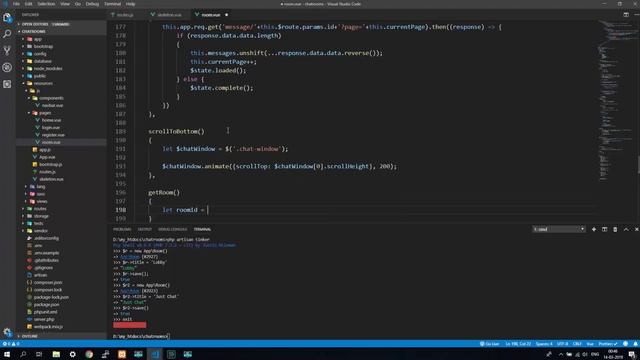Click the split editor icon
This screenshot has width=640, height=360.
[626, 15]
